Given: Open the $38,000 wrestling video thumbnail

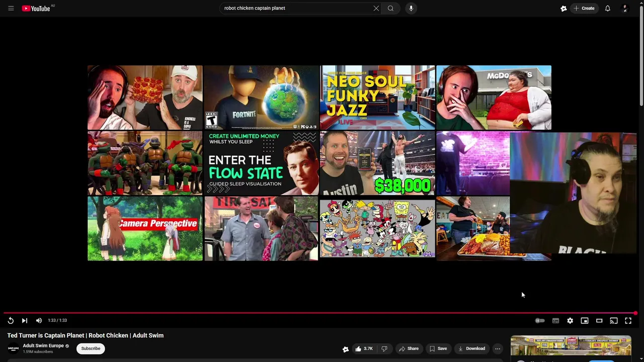Looking at the screenshot, I should 377,163.
